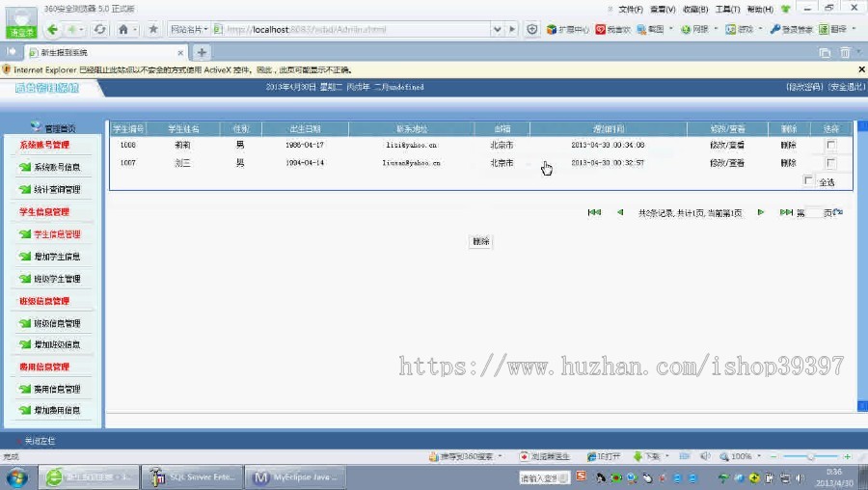Expand the 网银 dropdown arrow
Screen dimensions: 868x490
coord(716,29)
